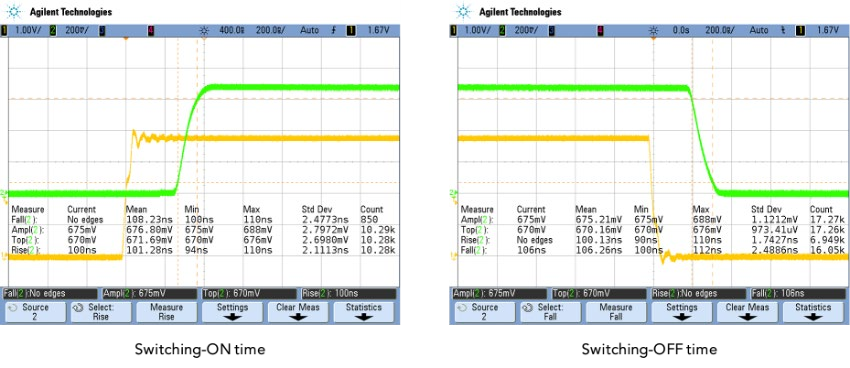Viewport: 850px width, 368px height.
Task: Click 'Rise(2): No edges' readout box
Action: point(698,293)
